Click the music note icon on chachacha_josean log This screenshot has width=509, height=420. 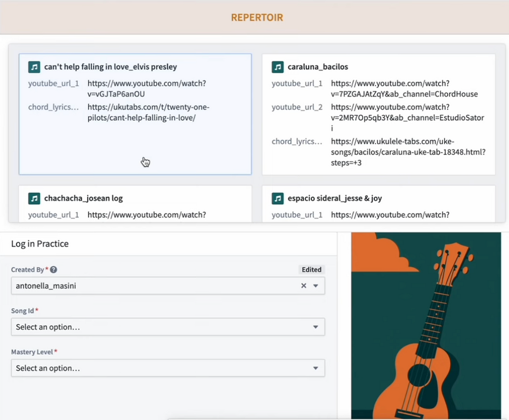33,198
